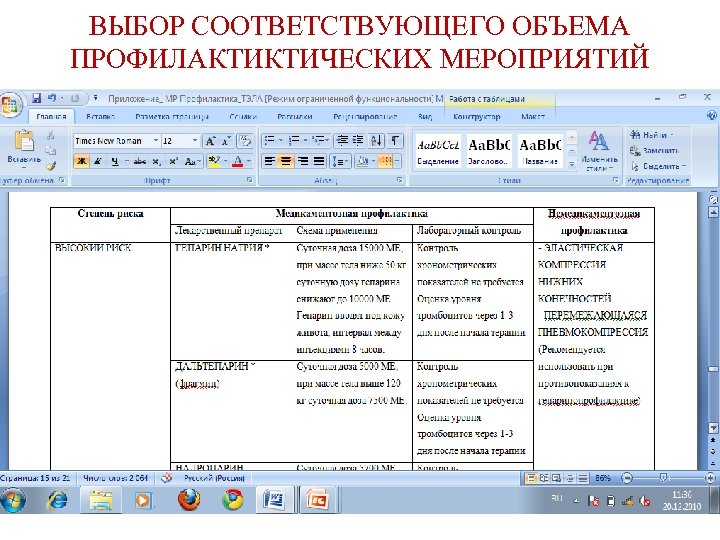Open the Font (Шрифт) dialog launcher
The width and height of the screenshot is (720, 540).
tap(249, 180)
